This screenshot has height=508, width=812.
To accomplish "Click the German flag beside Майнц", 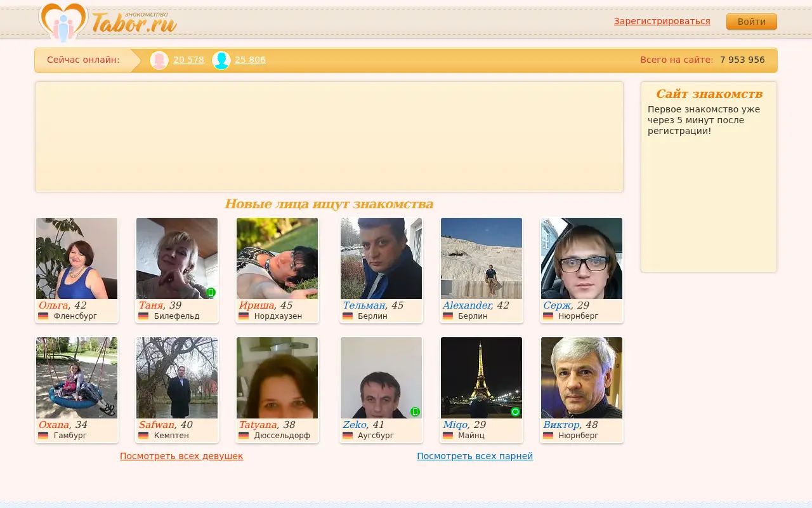I will pos(448,436).
